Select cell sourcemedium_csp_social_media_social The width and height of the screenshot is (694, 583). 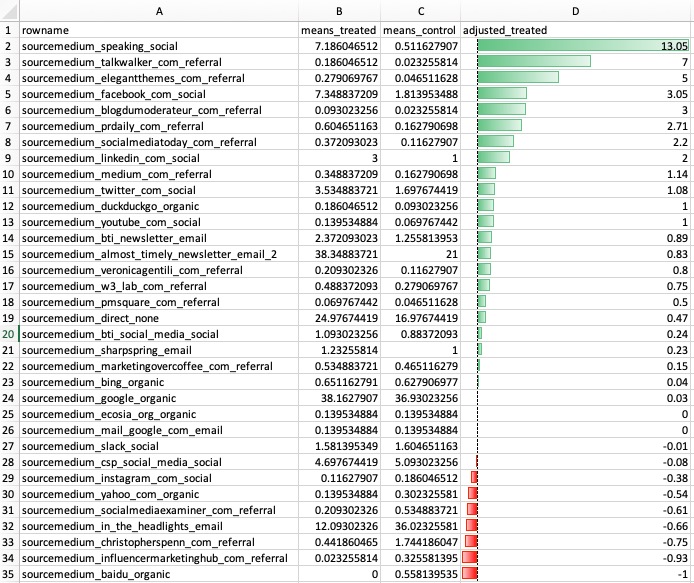tap(159, 462)
